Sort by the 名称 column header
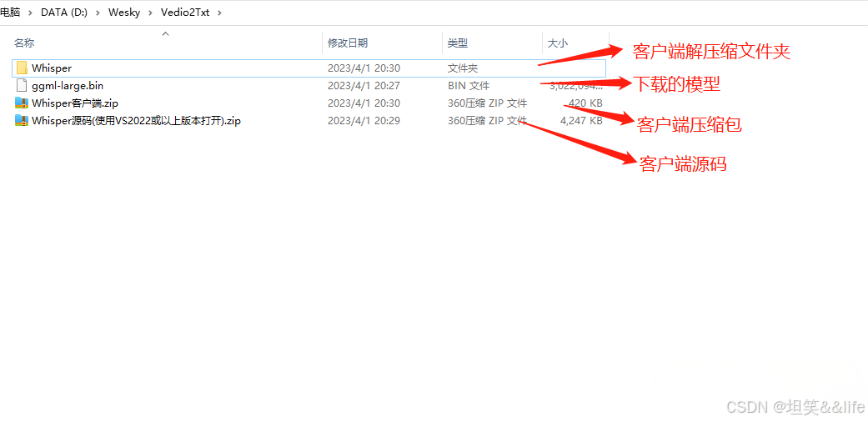868x422 pixels. [x=24, y=43]
